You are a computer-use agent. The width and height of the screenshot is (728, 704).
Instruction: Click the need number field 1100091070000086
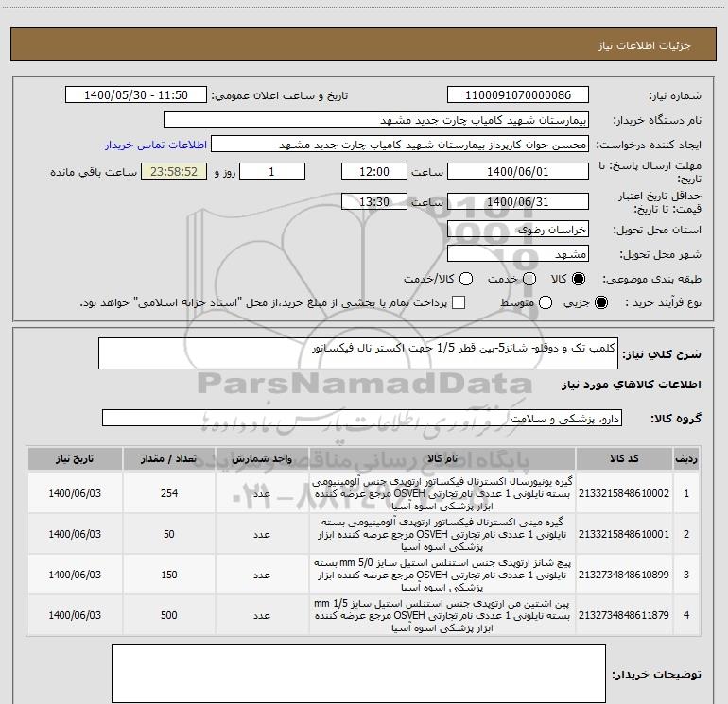coord(518,95)
